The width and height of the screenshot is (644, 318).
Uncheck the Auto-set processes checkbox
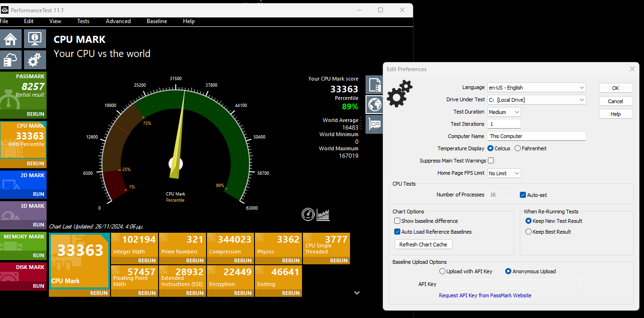[523, 195]
